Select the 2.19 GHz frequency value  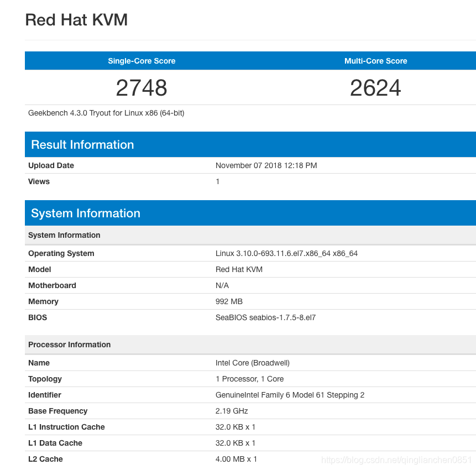point(232,411)
